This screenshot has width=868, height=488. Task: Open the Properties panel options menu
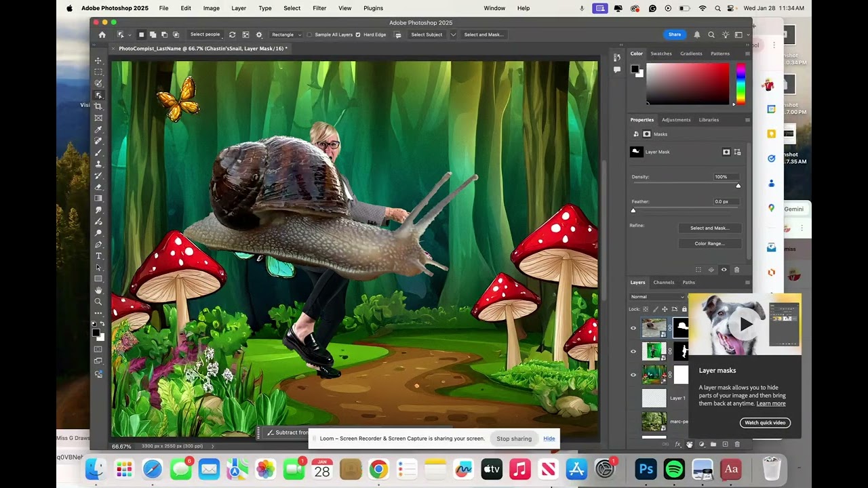747,120
